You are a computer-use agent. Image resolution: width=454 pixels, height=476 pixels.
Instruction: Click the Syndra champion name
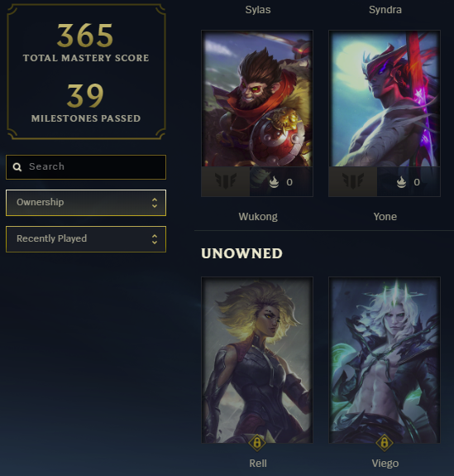tap(385, 10)
